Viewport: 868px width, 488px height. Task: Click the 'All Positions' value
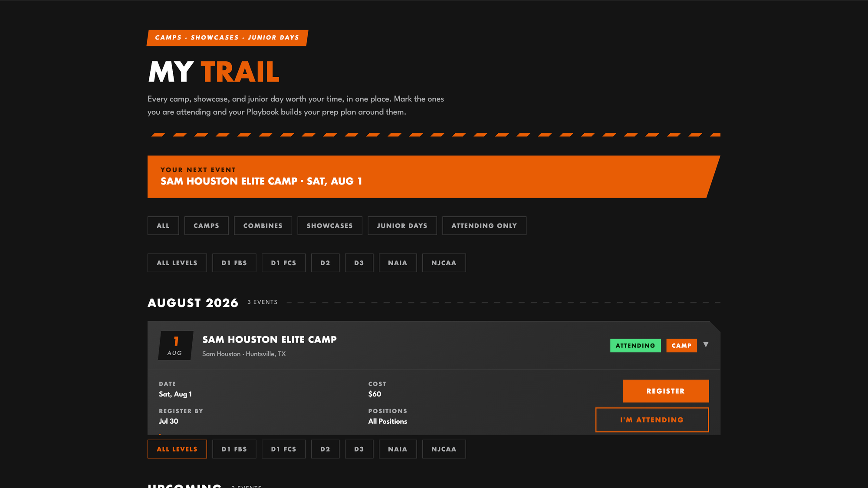coord(388,421)
